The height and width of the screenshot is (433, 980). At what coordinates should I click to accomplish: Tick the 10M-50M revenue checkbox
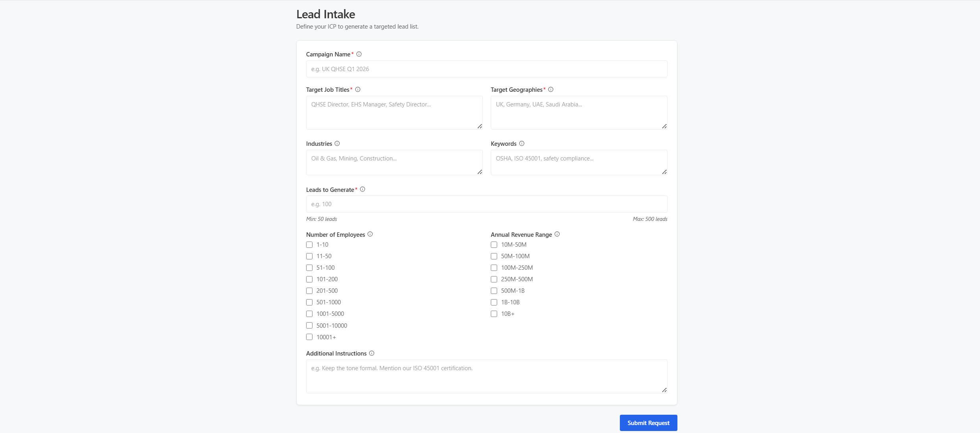(494, 245)
